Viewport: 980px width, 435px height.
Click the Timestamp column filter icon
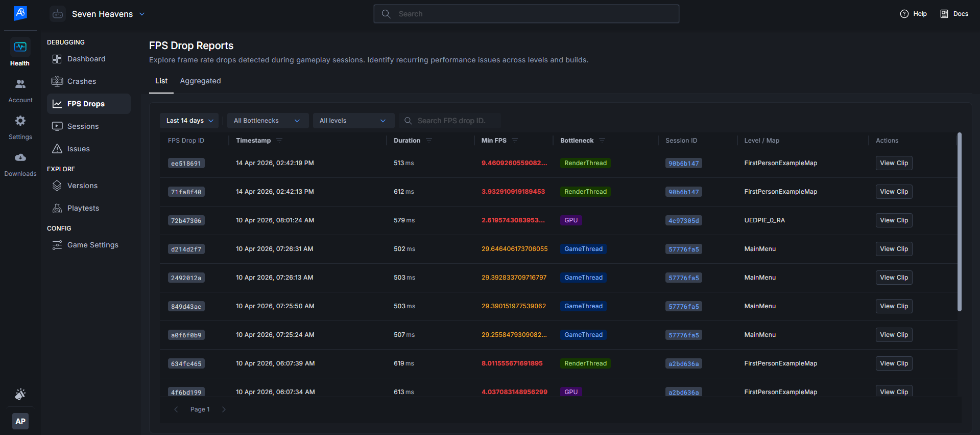(279, 141)
